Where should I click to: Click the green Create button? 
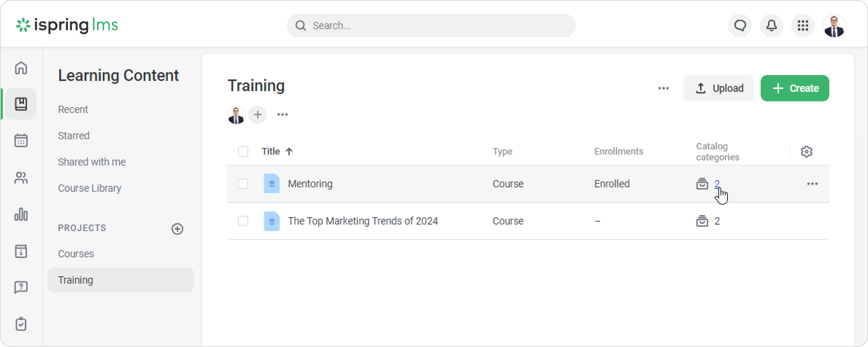pos(795,88)
